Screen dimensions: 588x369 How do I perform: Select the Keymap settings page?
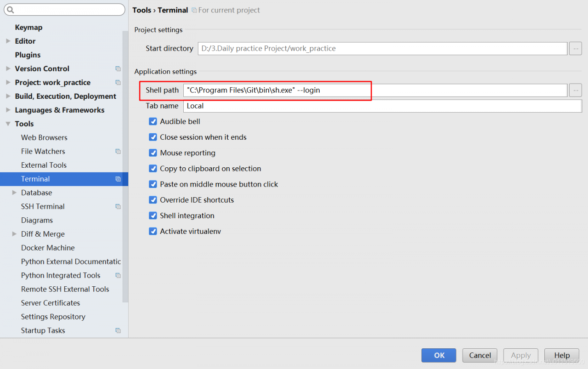click(x=28, y=28)
